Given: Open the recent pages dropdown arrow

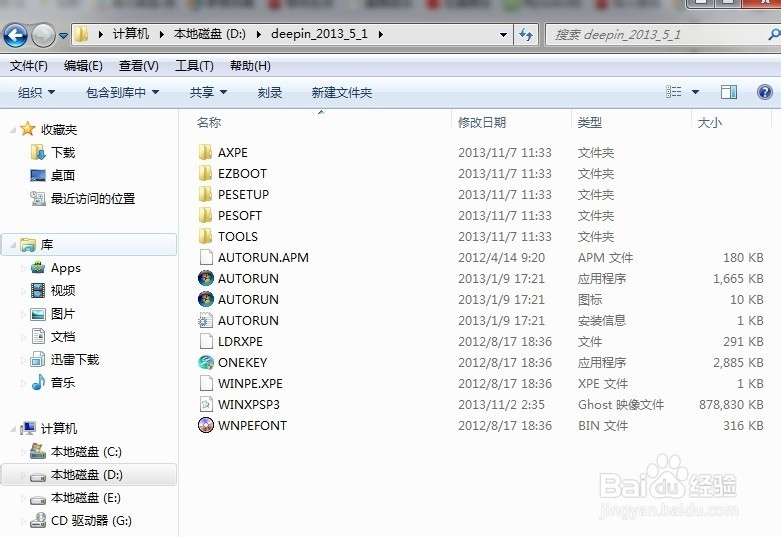Looking at the screenshot, I should [x=63, y=36].
